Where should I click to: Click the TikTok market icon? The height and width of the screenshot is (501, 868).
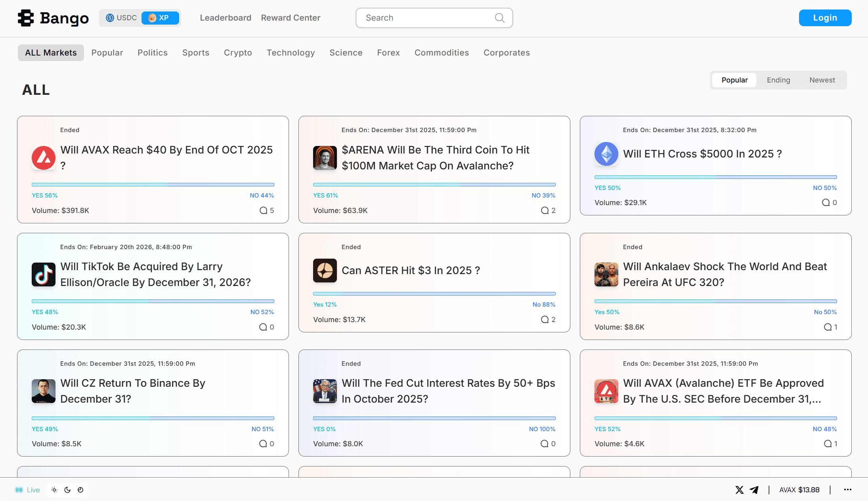pos(44,274)
